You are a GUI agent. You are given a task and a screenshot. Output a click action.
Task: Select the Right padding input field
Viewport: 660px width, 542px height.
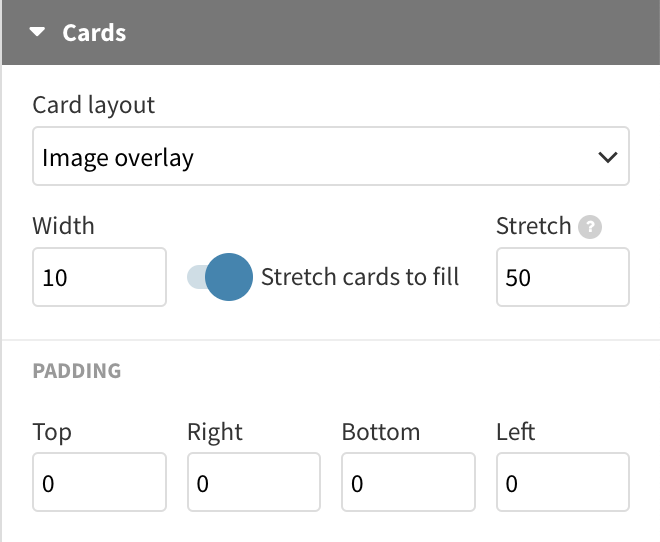(254, 482)
